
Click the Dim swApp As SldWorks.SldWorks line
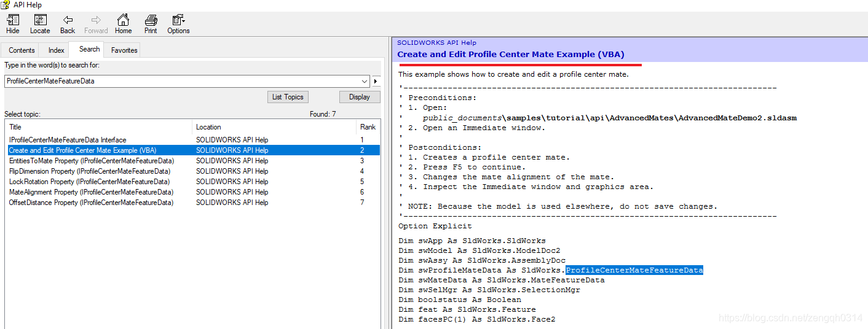click(x=472, y=241)
